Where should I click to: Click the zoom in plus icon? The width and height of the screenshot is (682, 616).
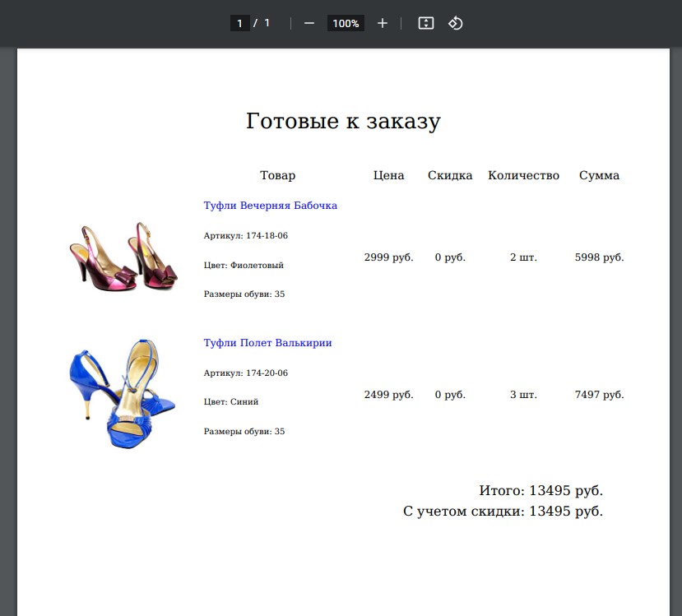coord(382,23)
